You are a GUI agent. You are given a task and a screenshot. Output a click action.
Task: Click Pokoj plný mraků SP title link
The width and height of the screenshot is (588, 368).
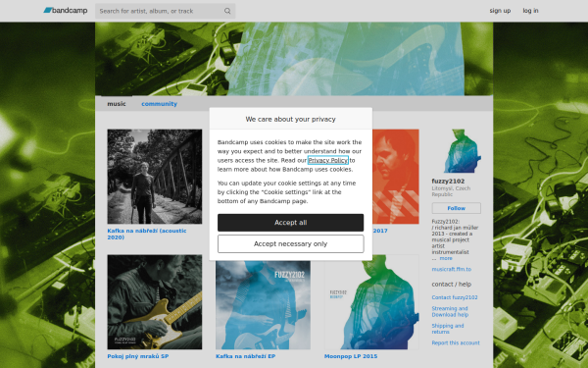pyautogui.click(x=138, y=356)
